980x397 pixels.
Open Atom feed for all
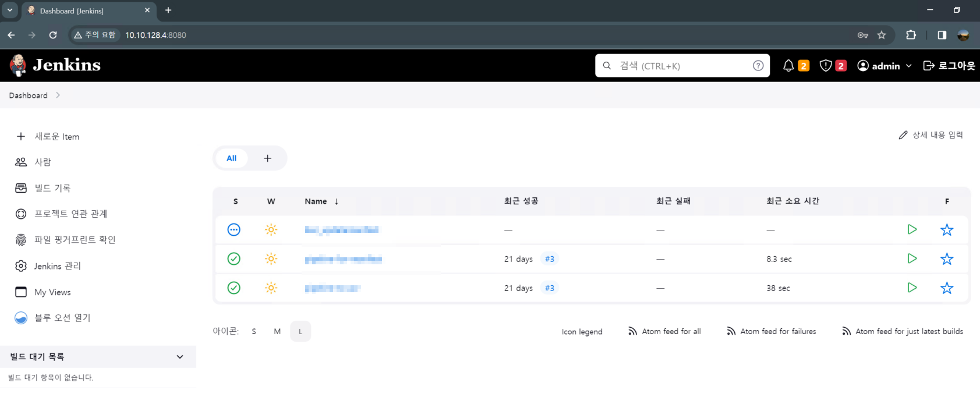(664, 331)
